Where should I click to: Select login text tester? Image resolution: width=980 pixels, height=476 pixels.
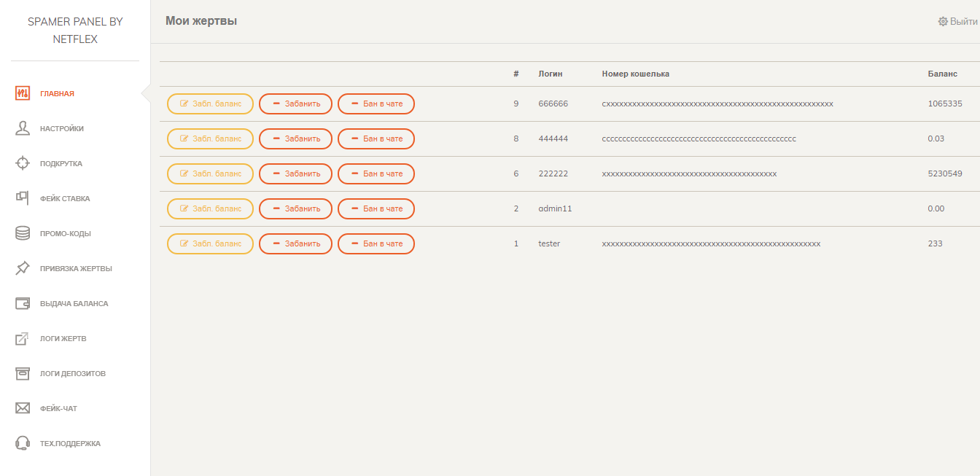549,243
